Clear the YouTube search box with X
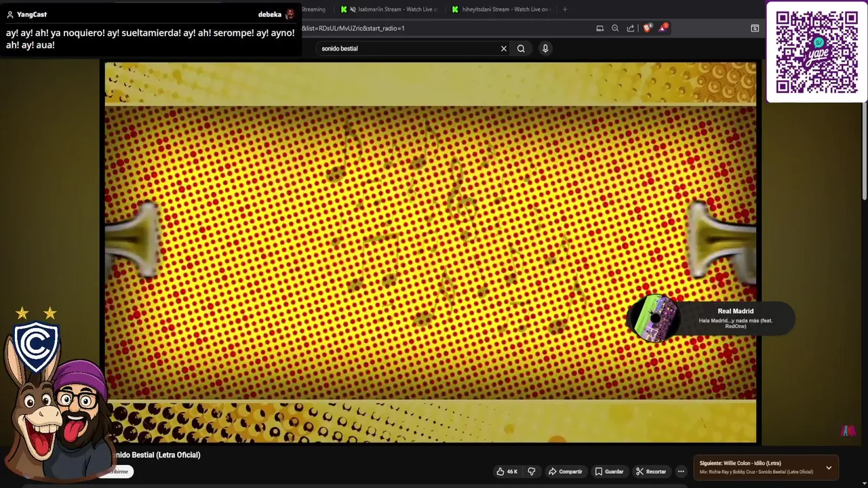Image resolution: width=868 pixels, height=488 pixels. (x=504, y=49)
